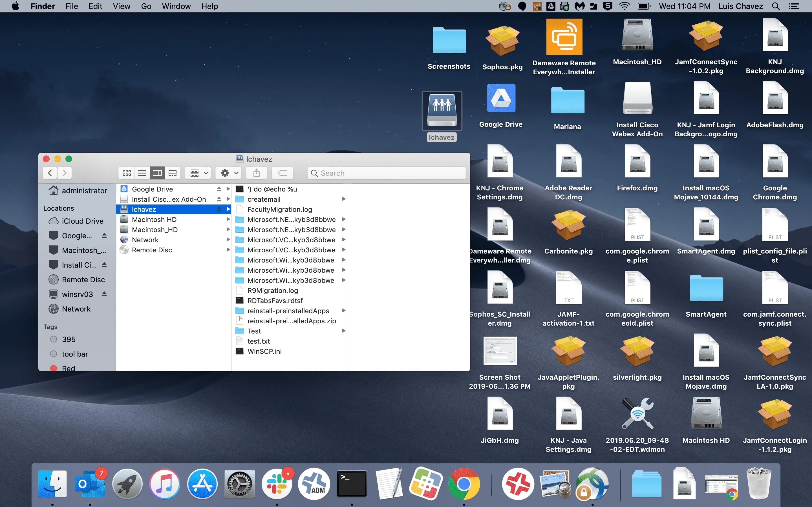Open Slack from the Dock
This screenshot has height=507, width=812.
tap(277, 484)
